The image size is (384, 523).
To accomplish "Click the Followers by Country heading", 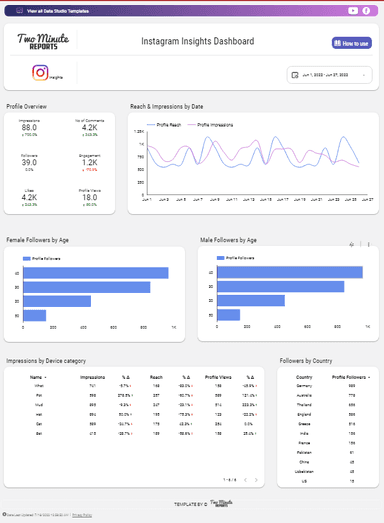I will [x=306, y=361].
